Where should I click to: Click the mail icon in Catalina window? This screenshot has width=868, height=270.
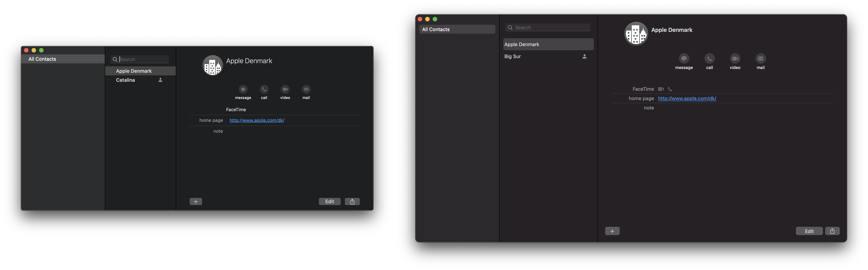(x=306, y=89)
